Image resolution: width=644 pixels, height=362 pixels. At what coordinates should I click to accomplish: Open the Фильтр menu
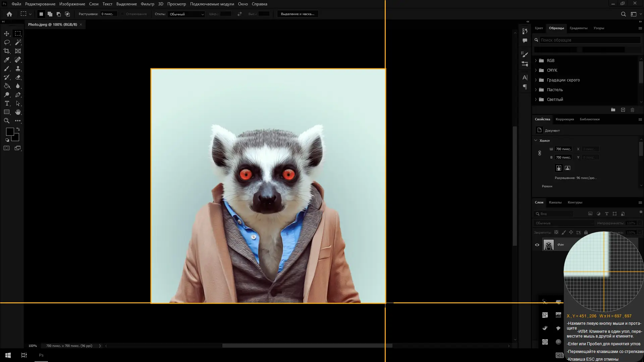click(x=147, y=4)
